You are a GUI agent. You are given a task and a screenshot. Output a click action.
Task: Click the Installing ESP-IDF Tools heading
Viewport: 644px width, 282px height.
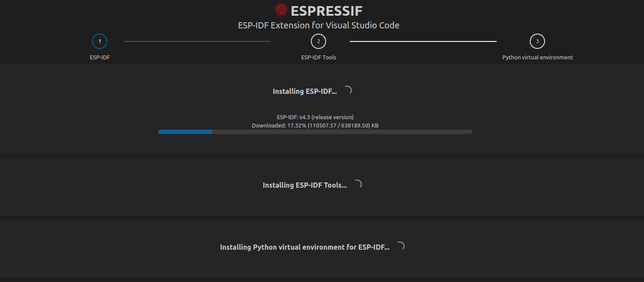[x=304, y=185]
